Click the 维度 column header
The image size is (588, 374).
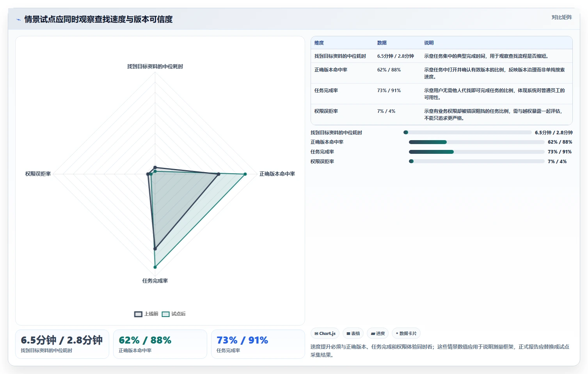pos(319,43)
